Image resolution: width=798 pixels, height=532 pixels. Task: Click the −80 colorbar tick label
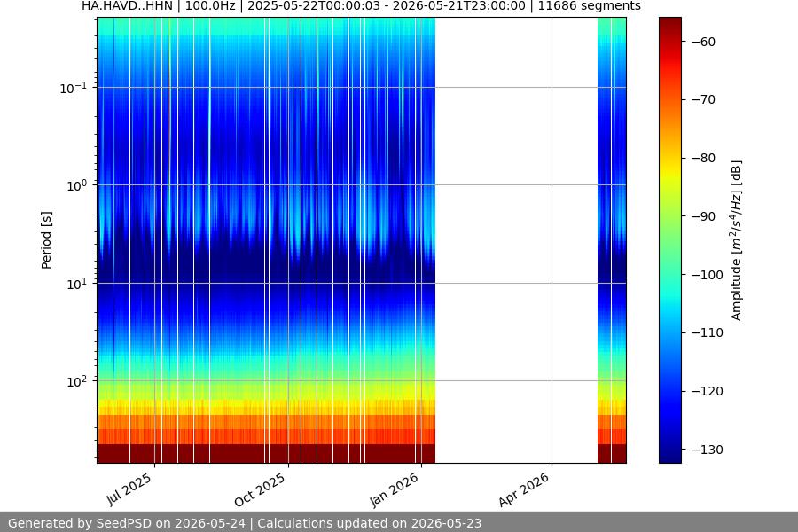click(703, 159)
